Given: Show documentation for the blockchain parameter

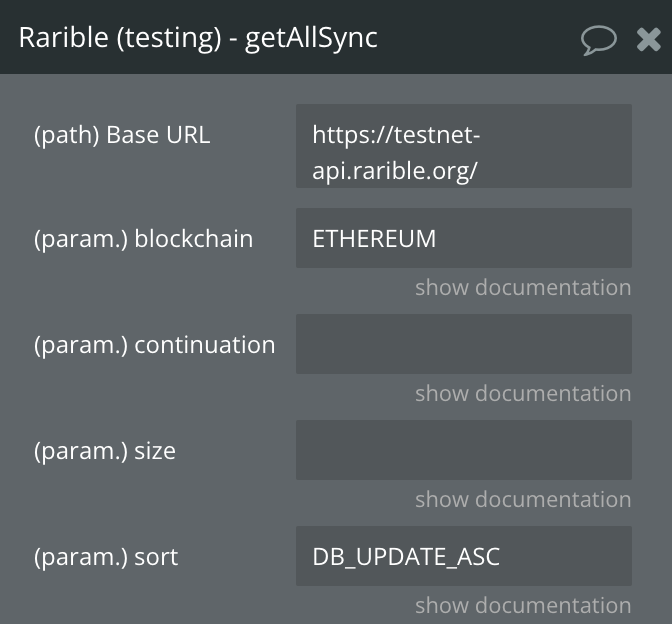Looking at the screenshot, I should click(x=523, y=287).
